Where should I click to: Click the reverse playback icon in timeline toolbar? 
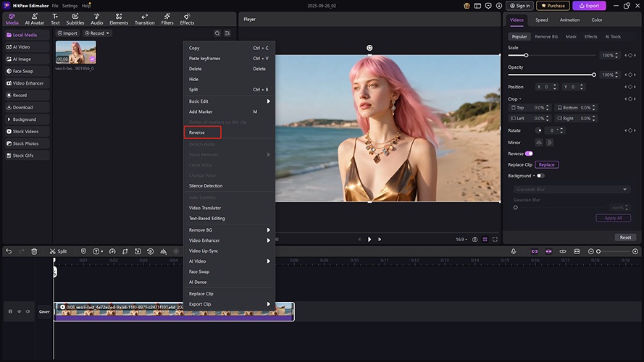click(x=151, y=251)
